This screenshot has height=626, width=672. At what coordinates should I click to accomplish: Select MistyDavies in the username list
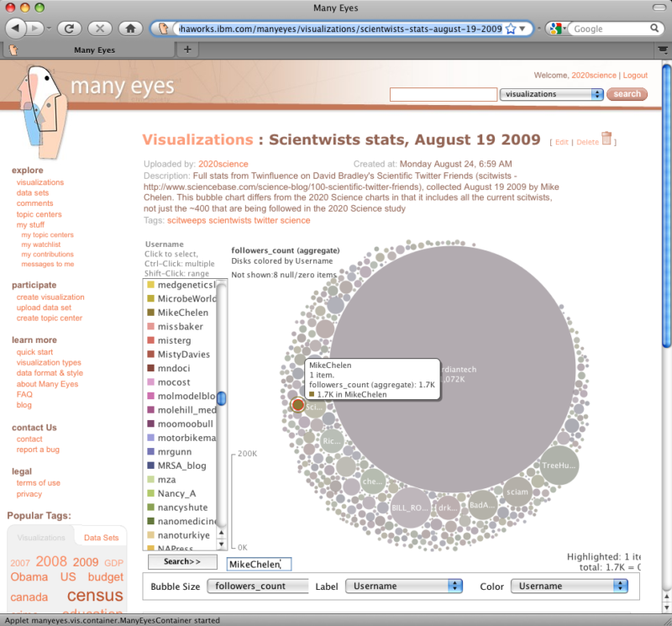point(180,355)
